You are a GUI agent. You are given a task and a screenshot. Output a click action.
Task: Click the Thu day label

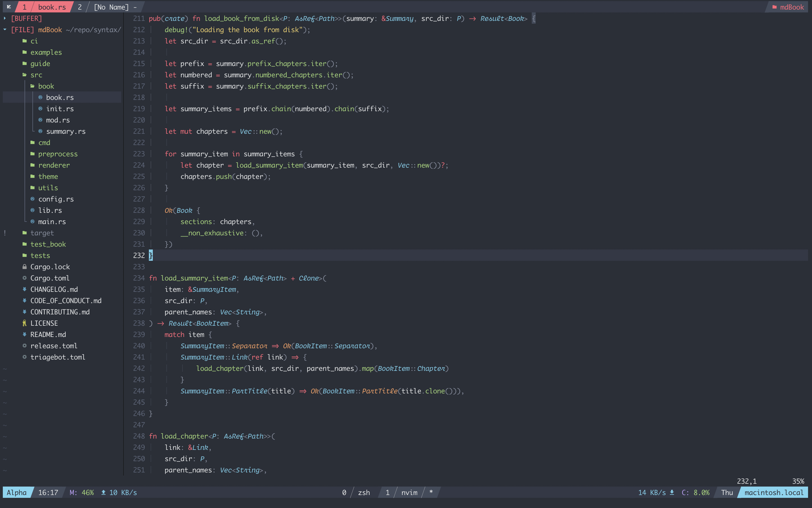(727, 492)
